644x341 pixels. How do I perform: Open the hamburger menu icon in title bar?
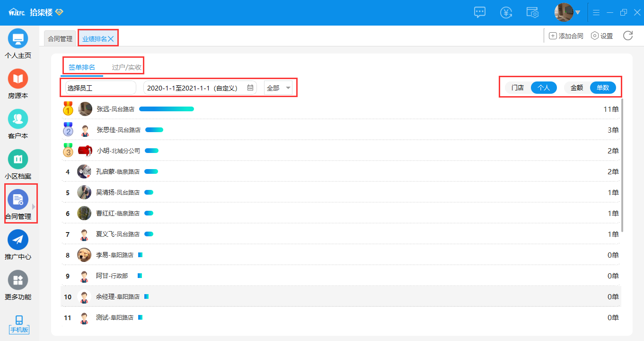pos(596,12)
